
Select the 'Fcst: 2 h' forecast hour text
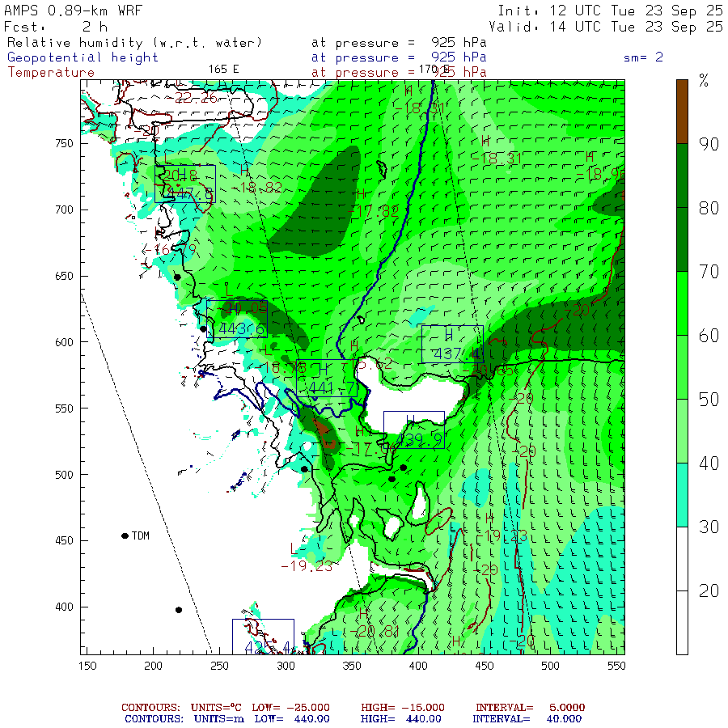coord(56,27)
